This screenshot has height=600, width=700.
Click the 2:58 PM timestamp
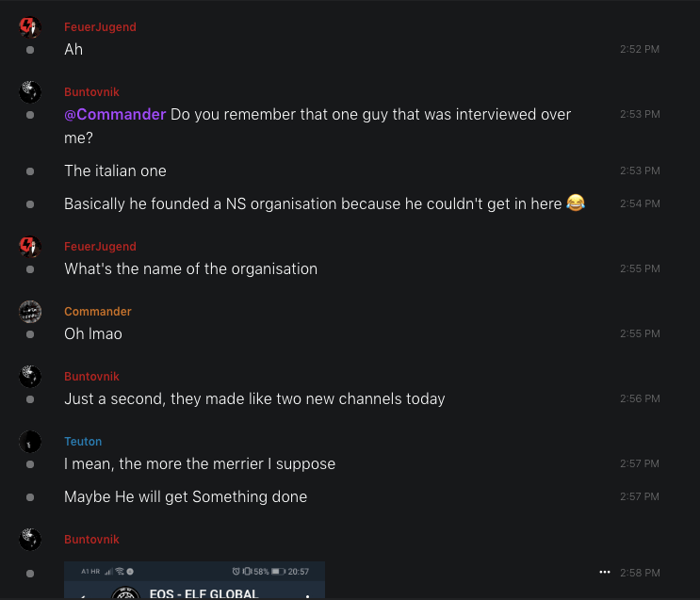tap(640, 573)
